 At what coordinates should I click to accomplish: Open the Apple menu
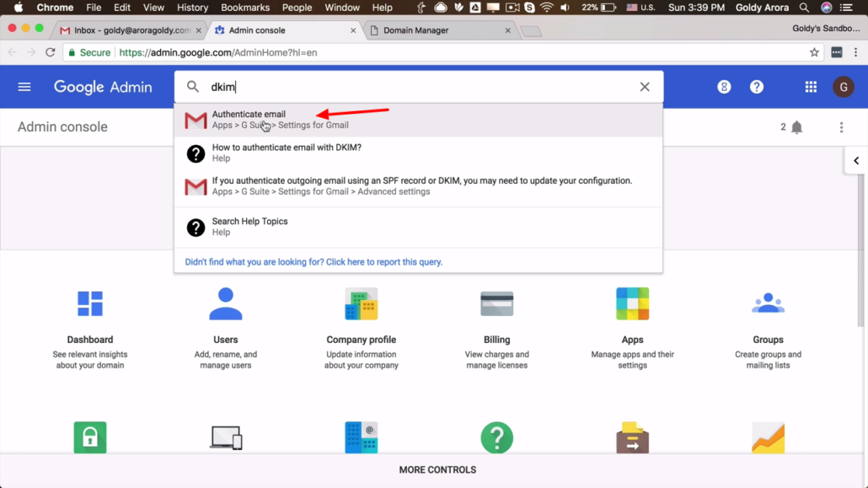[19, 8]
